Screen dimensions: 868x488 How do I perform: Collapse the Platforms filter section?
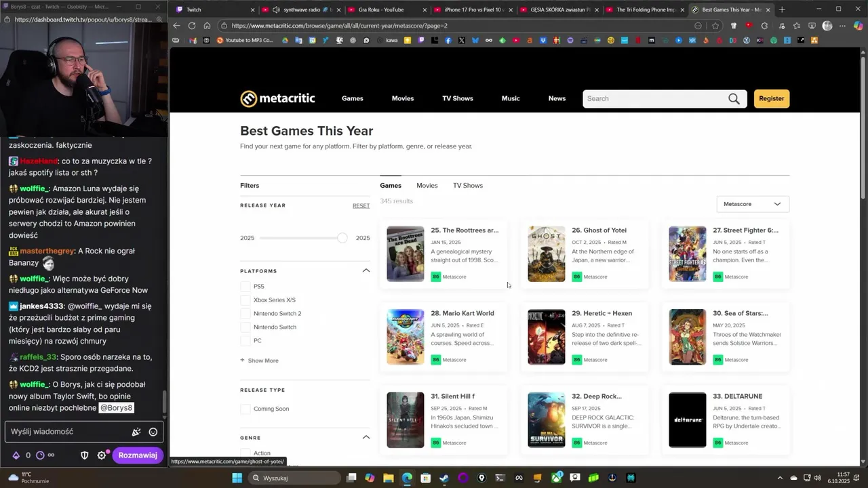(x=366, y=270)
